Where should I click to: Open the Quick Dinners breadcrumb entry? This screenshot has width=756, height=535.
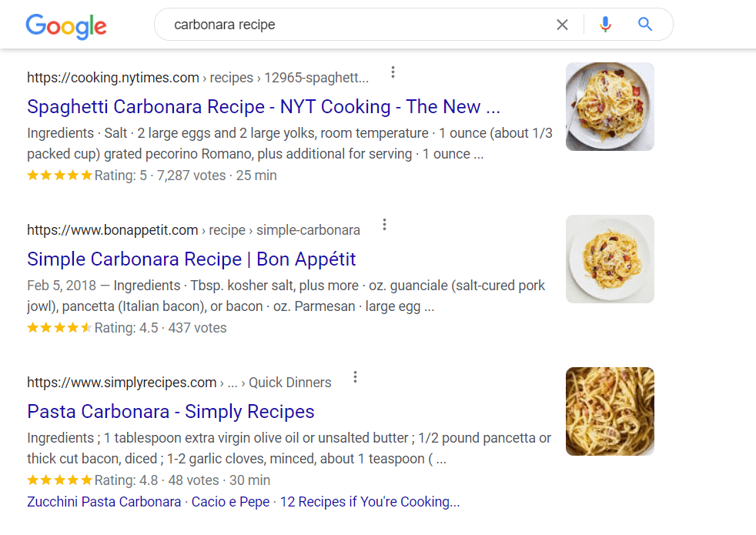290,382
